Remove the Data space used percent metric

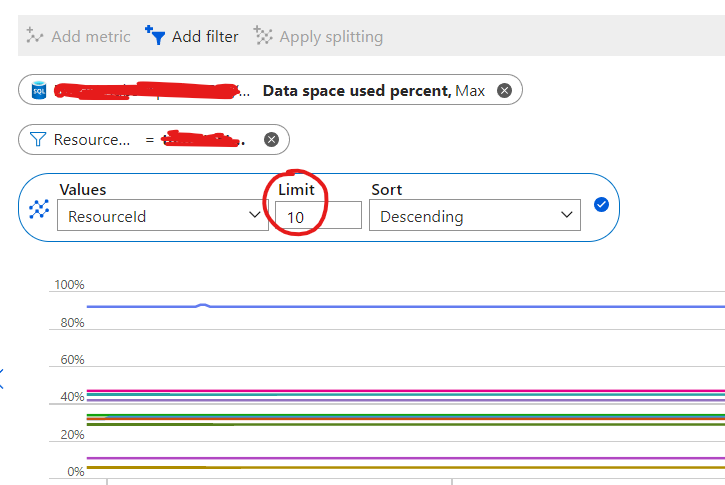click(504, 91)
